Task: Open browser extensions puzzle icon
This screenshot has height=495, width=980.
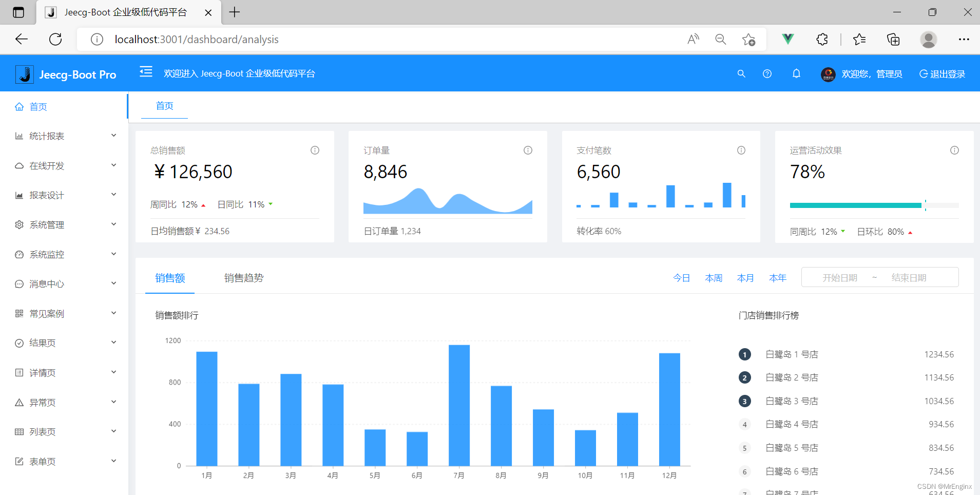Action: [822, 39]
